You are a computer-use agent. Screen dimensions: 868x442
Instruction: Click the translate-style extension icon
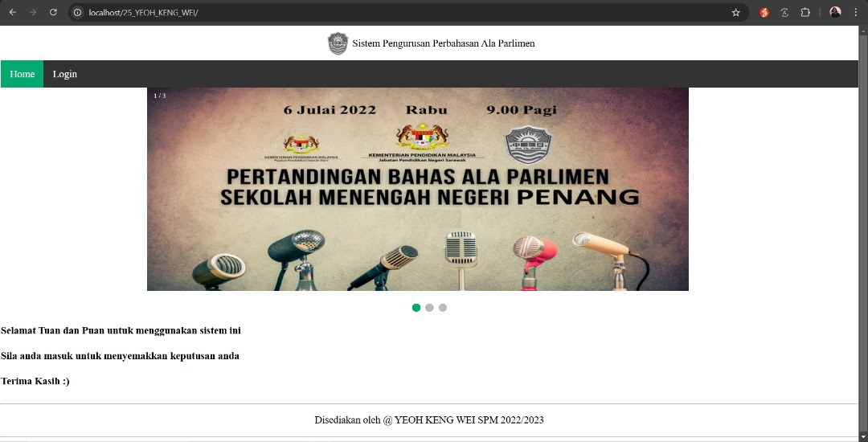(x=784, y=12)
